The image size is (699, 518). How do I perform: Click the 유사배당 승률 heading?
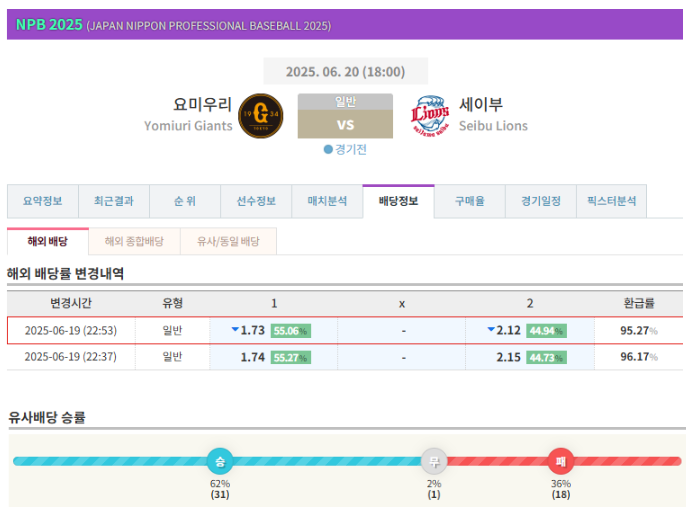click(47, 417)
